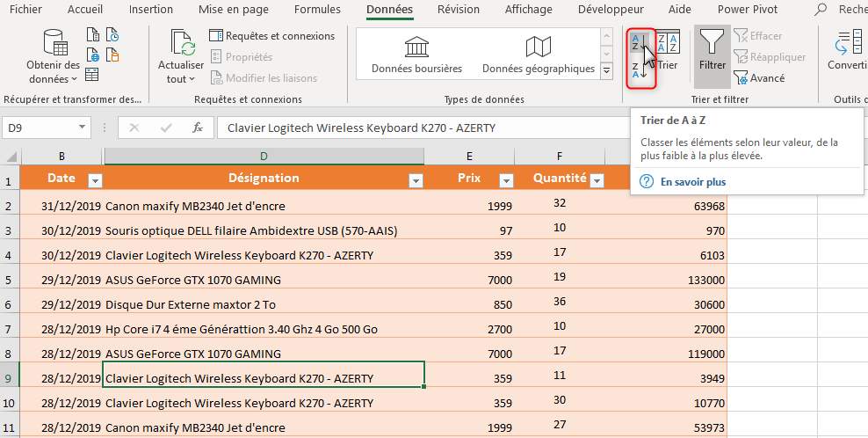This screenshot has height=438, width=868.
Task: Click the insert function fx icon
Action: pos(198,128)
